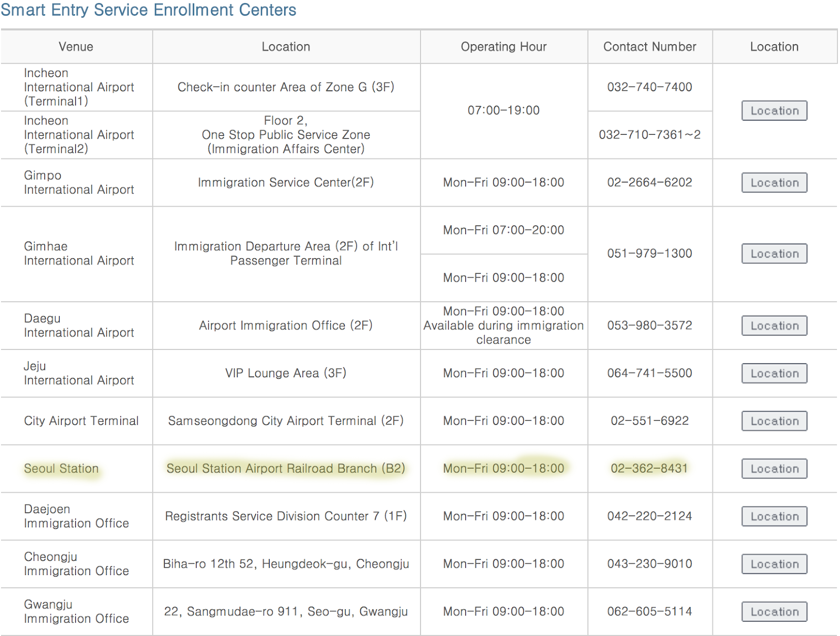Select the Operating Hour column header
Viewport: 840px width, 636px height.
(x=503, y=47)
